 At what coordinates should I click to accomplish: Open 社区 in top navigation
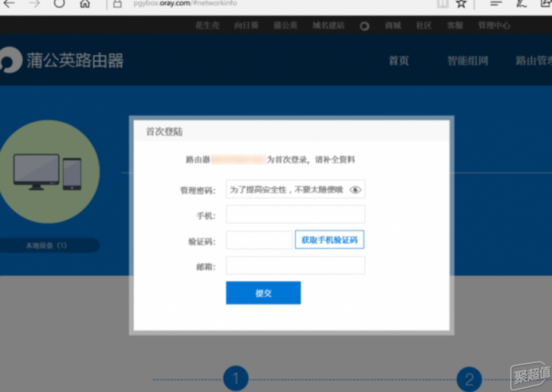click(424, 25)
